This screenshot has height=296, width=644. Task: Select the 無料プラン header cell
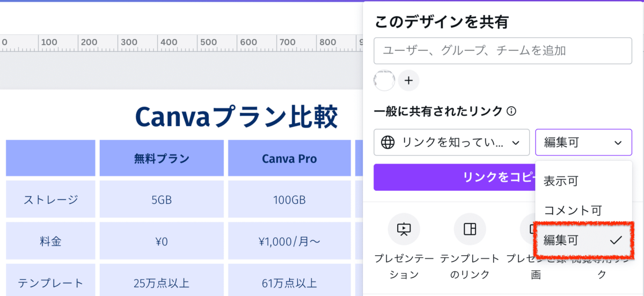[162, 159]
